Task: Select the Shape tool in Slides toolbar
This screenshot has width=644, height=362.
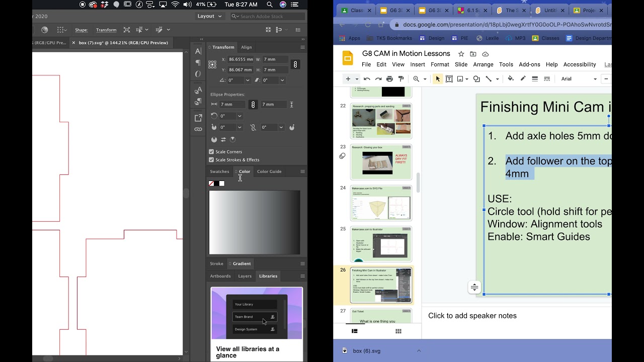Action: click(476, 79)
